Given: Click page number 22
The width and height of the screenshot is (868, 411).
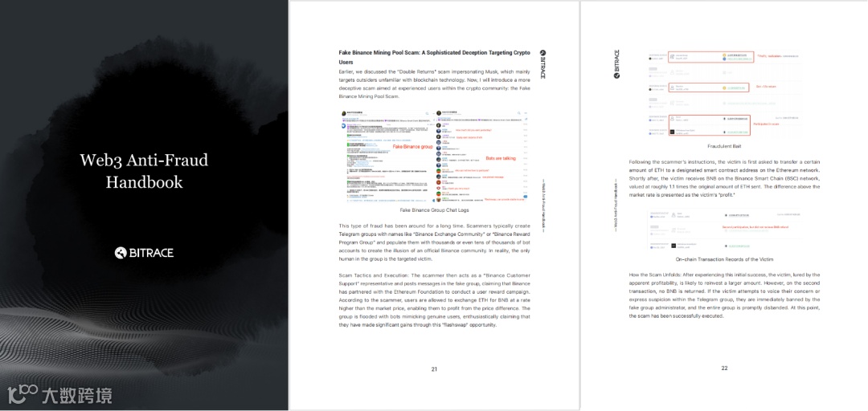Looking at the screenshot, I should pos(724,368).
